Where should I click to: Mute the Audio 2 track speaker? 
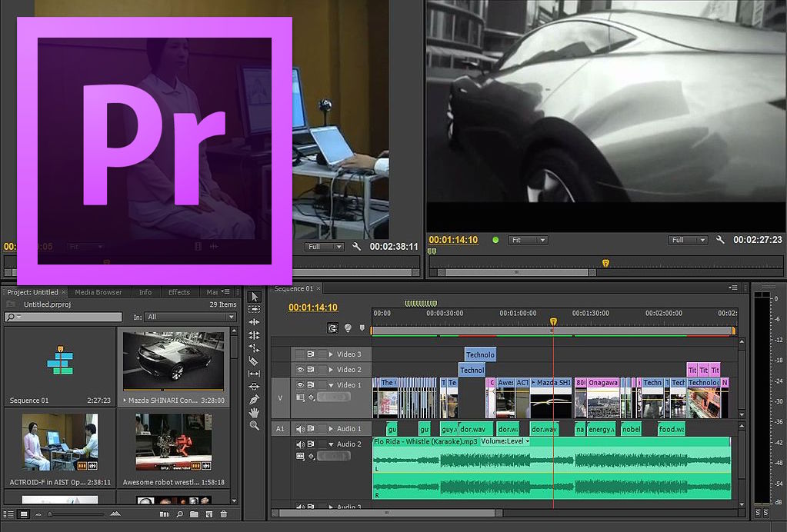300,444
